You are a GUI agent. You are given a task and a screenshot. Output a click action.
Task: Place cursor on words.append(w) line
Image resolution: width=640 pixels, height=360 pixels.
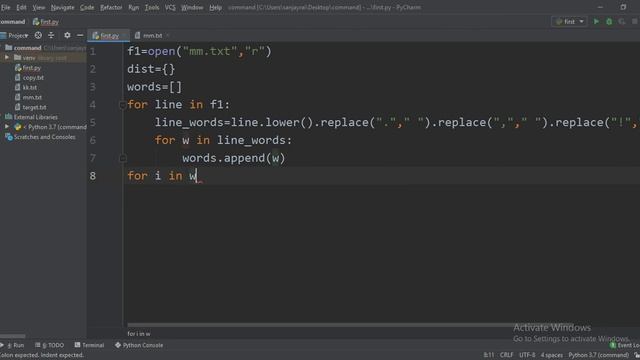point(233,158)
